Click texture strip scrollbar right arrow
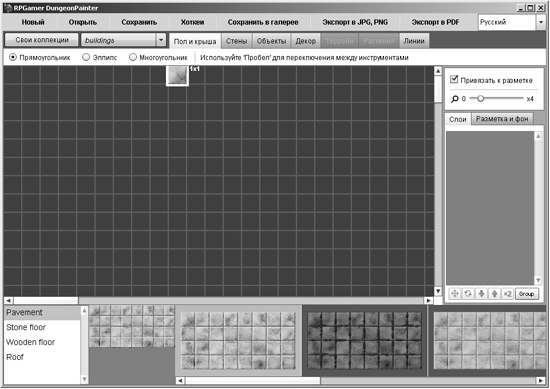The image size is (550, 389). [541, 381]
